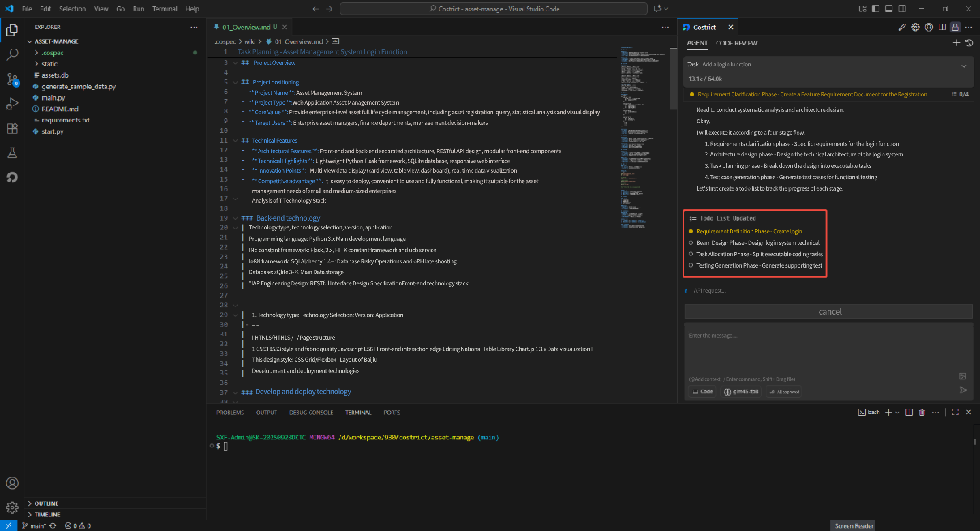Toggle the bottom panel layout button
This screenshot has width=980, height=531.
(x=889, y=9)
